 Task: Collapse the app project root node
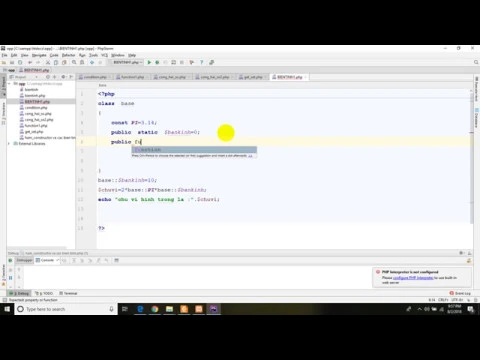coord(9,84)
